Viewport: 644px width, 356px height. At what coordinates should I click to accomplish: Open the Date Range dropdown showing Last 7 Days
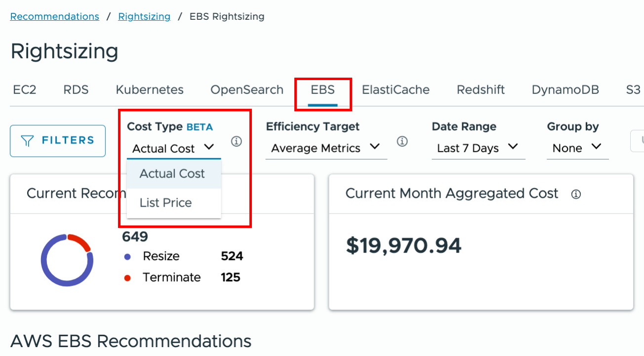(477, 148)
